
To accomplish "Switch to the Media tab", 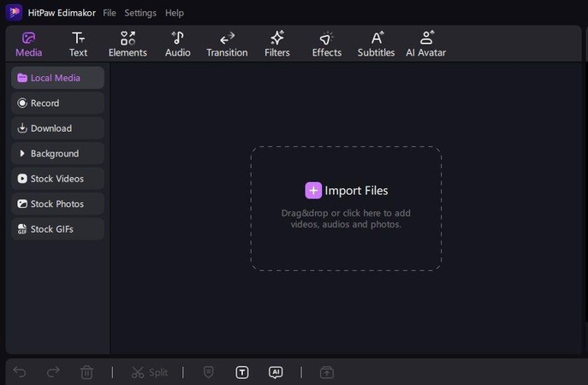I will pos(29,44).
